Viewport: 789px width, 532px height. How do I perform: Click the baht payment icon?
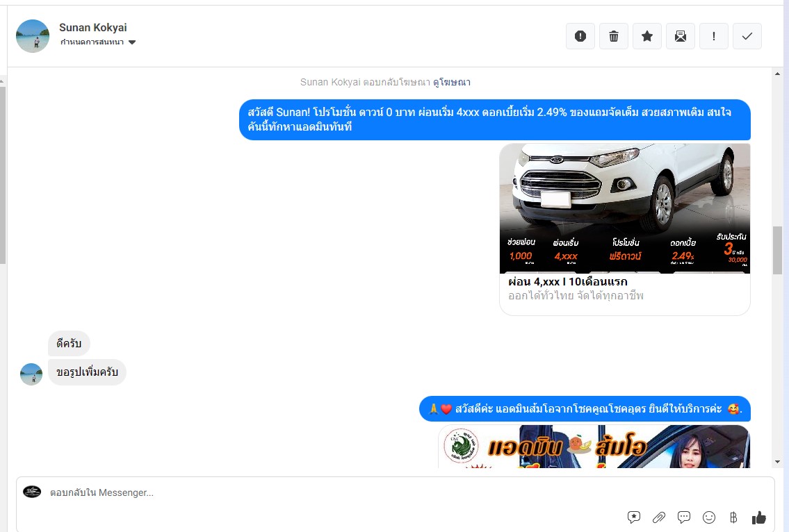(733, 517)
